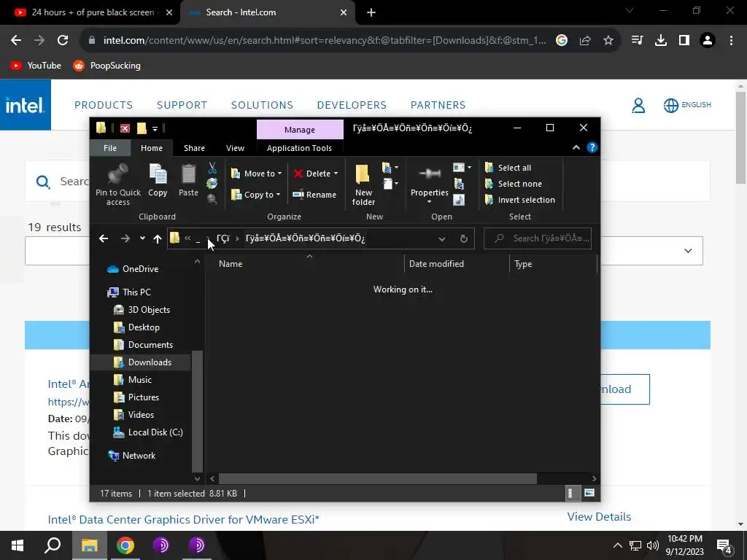Screen dimensions: 747x560
Task: Click the Edit icon in Open group
Action: pyautogui.click(x=459, y=184)
